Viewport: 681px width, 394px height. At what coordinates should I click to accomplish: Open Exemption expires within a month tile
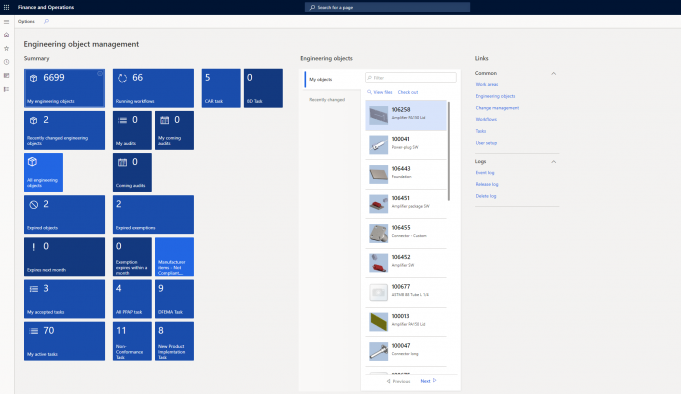click(x=132, y=257)
